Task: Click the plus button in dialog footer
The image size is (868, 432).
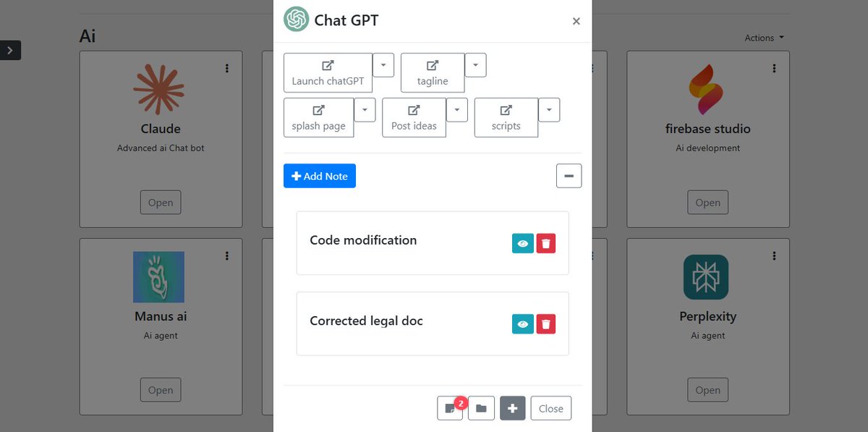Action: [x=513, y=408]
